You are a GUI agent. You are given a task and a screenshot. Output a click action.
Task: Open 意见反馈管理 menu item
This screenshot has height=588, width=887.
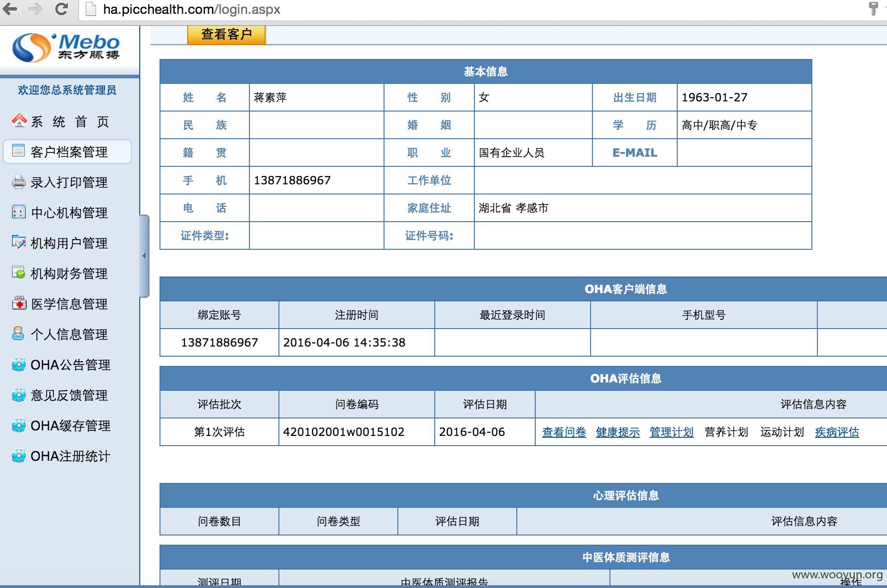click(69, 395)
